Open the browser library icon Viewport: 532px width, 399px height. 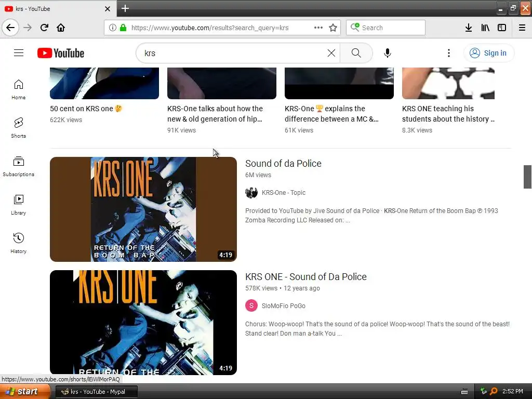[485, 28]
